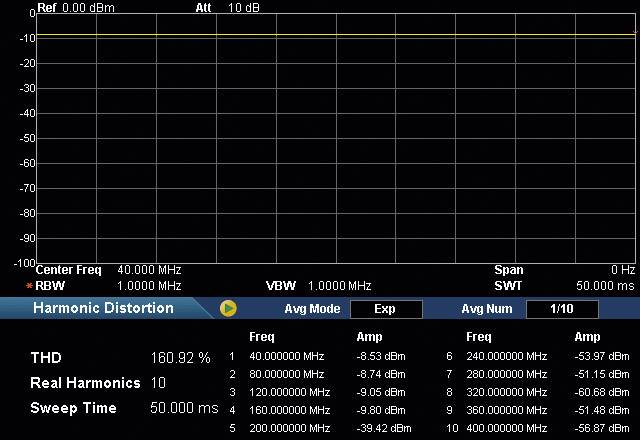Click the red asterisk next to RBW
The image size is (640, 440).
(x=29, y=286)
